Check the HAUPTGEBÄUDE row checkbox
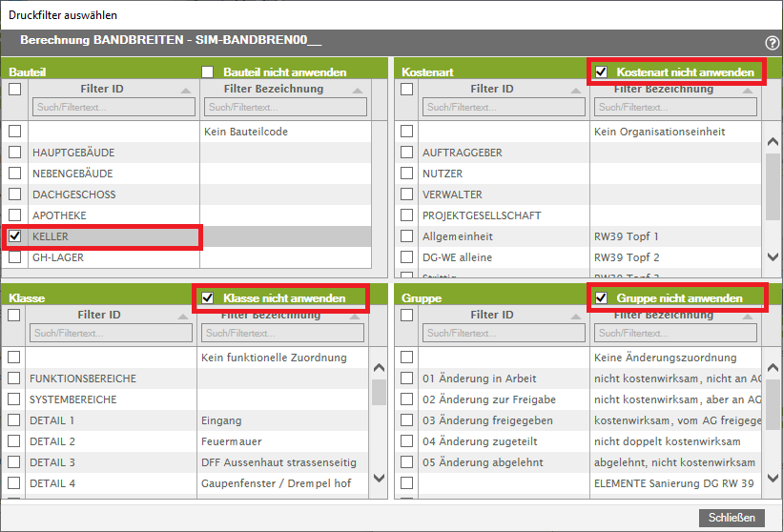Screen dimensions: 783x532 point(15,153)
